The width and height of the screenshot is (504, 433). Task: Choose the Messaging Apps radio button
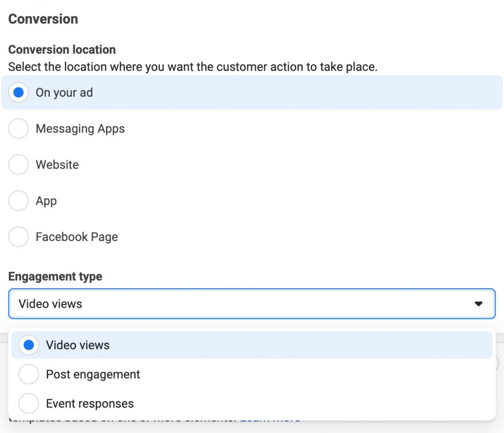pos(19,128)
